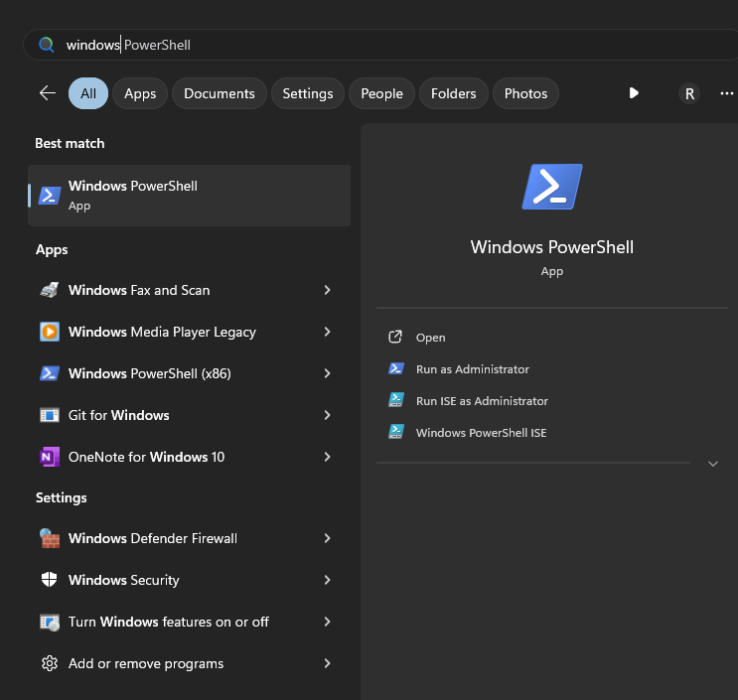Open the Windows Media Player Legacy result

click(x=189, y=332)
